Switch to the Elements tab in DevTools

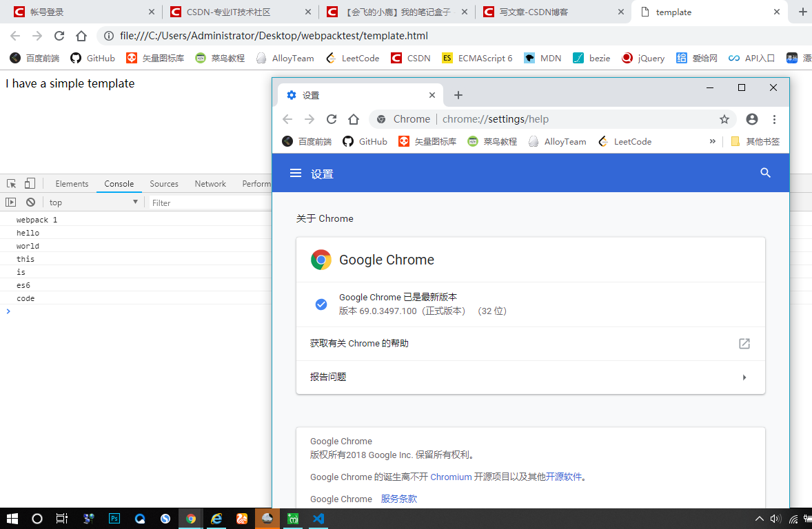(x=72, y=184)
